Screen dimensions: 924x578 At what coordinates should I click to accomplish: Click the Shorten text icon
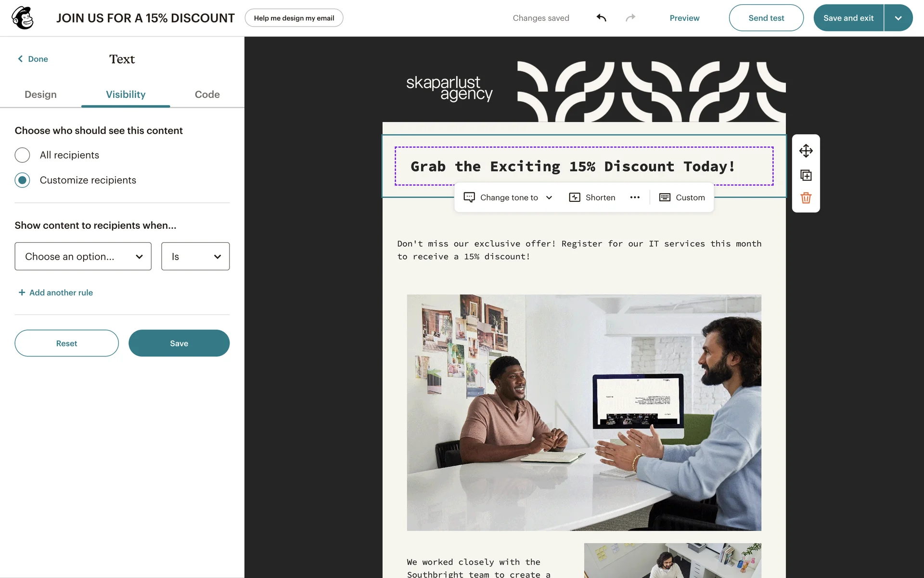coord(575,197)
